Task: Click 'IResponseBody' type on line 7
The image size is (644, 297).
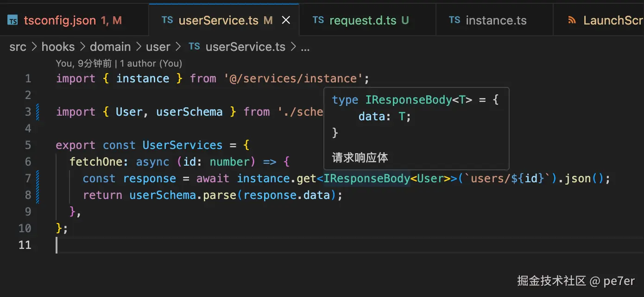Action: pos(367,179)
